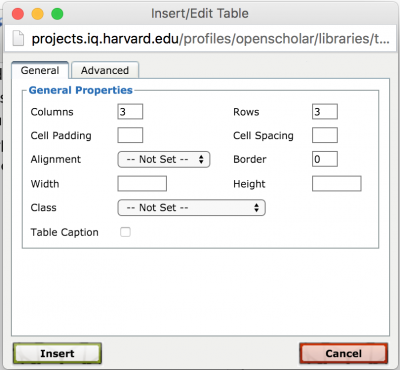Click the Width text field

point(142,184)
